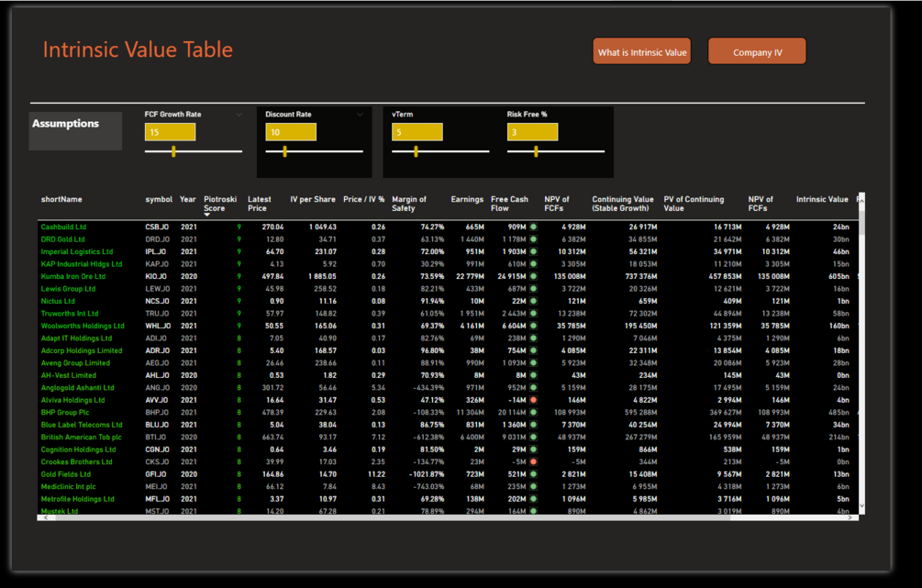
Task: Click the red cash flow indicator for Alviva Holdings
Action: 533,400
